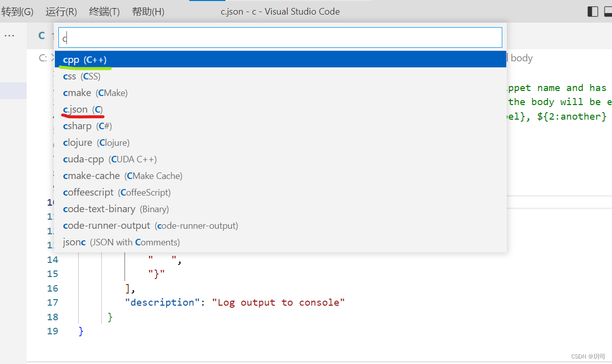Click the snippet language search input
This screenshot has width=612, height=364.
(x=280, y=38)
